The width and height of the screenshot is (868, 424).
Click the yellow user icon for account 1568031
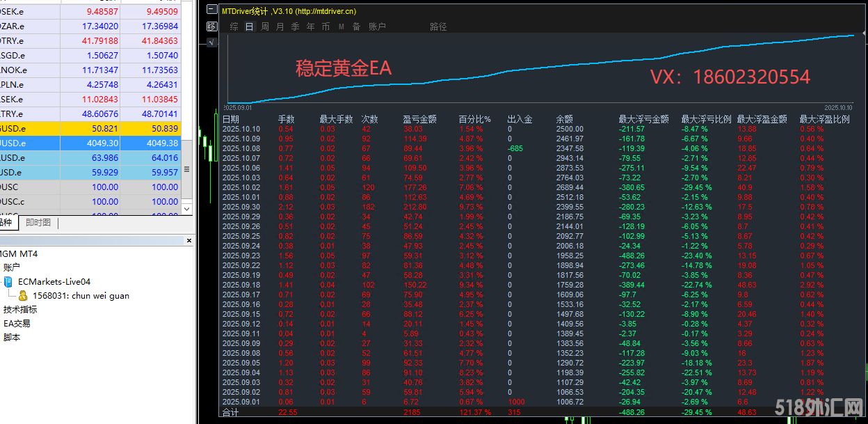(23, 296)
